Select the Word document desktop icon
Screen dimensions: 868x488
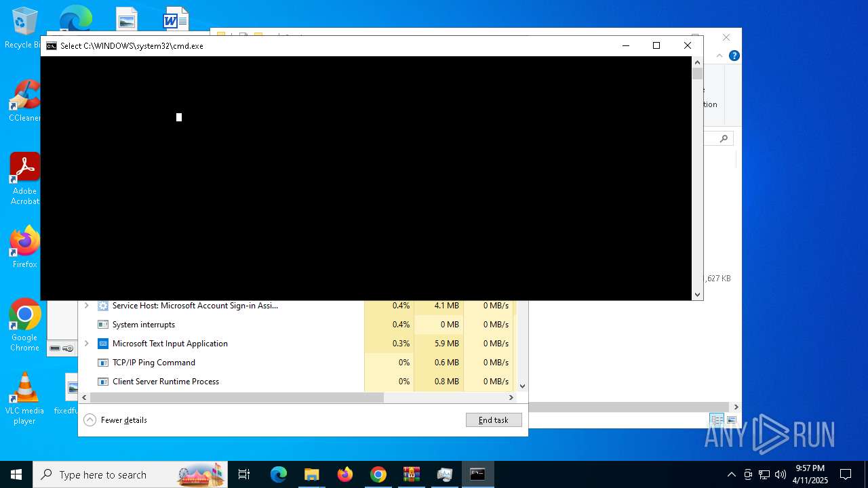[176, 19]
